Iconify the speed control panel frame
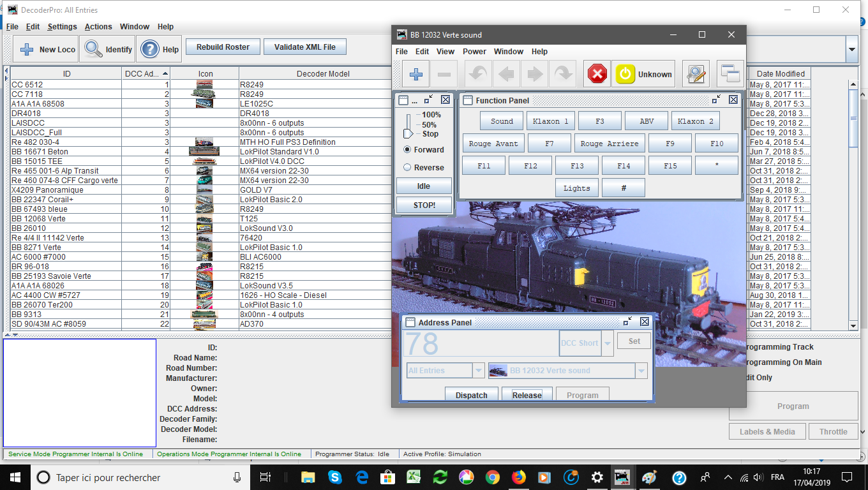 pyautogui.click(x=429, y=100)
